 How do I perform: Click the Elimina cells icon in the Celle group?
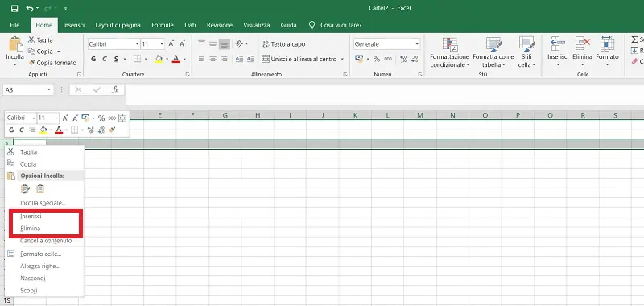coord(582,43)
